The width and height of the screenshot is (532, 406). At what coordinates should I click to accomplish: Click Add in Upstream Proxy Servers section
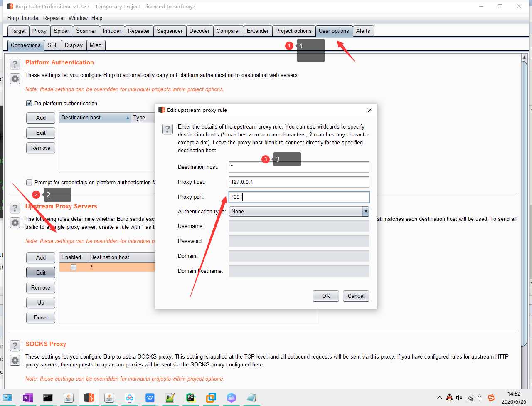click(41, 257)
